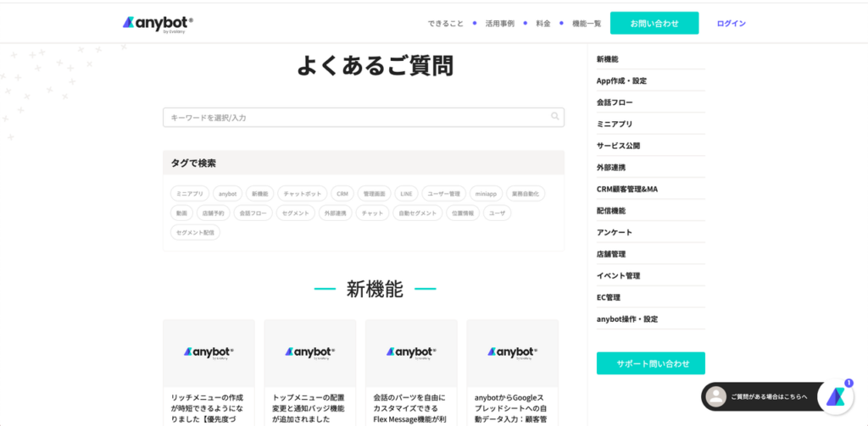Click the ログイン link
Screen dimensions: 868x426
pos(732,24)
